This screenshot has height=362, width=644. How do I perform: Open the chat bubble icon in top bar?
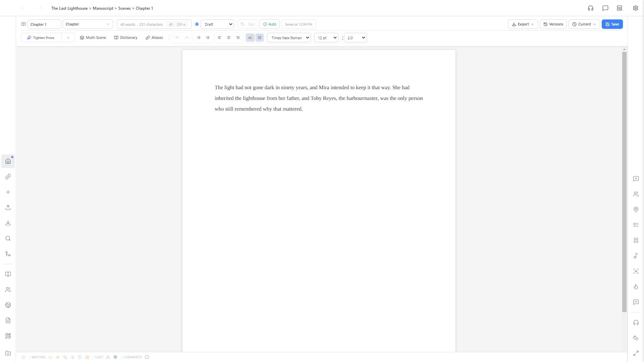605,8
